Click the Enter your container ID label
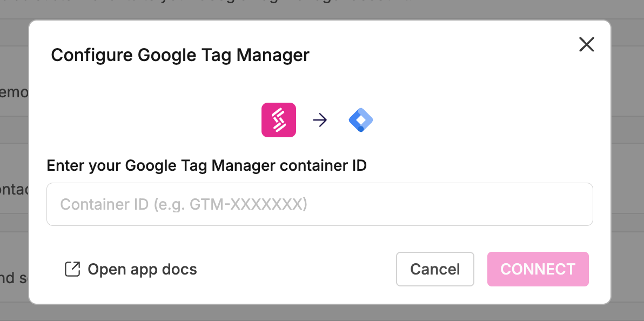Image resolution: width=644 pixels, height=321 pixels. point(207,165)
